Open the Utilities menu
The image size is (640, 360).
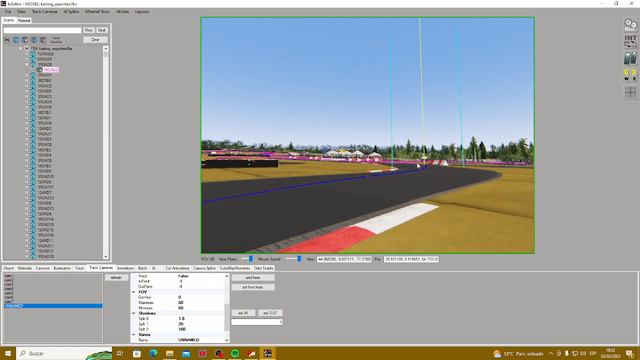point(122,12)
